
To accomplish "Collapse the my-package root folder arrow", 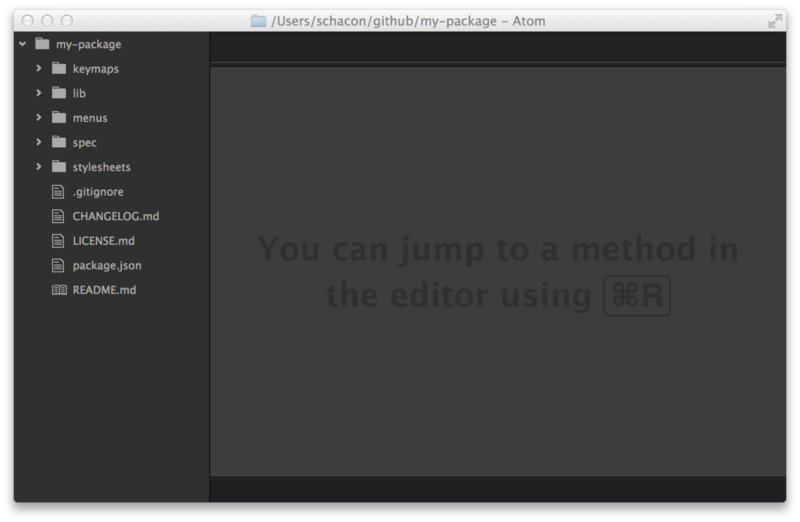I will 22,44.
